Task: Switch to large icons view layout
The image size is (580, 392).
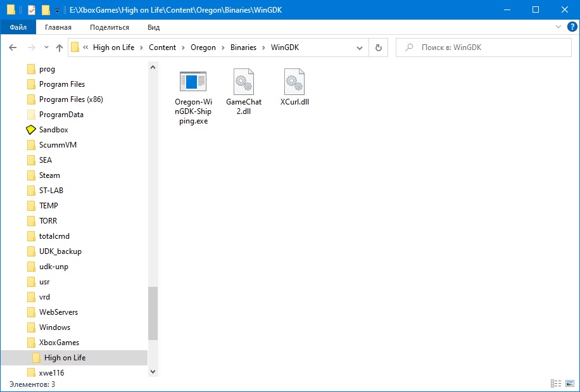Action: tap(570, 384)
